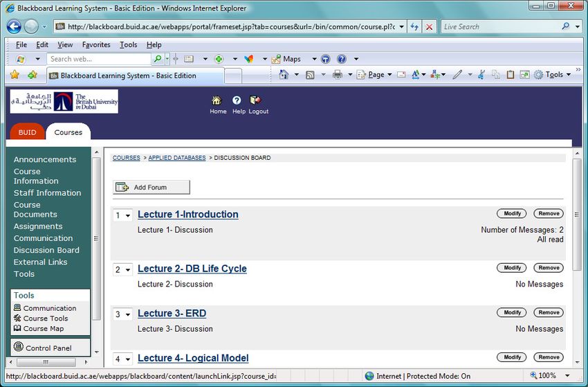Follow the COURSES breadcrumb link
The height and width of the screenshot is (387, 588).
tap(127, 158)
